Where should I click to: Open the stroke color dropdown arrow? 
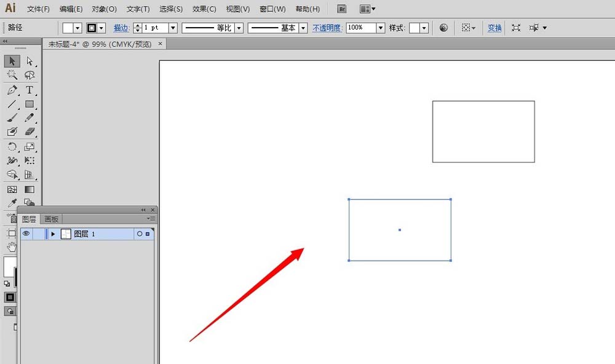pyautogui.click(x=101, y=28)
